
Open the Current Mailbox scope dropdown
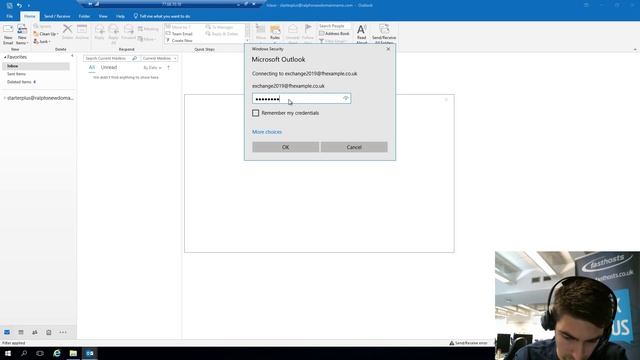[x=159, y=58]
